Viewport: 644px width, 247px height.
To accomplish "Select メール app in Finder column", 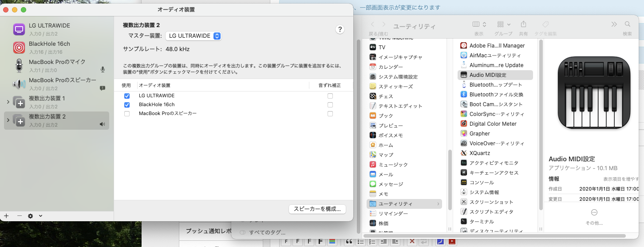I will (x=404, y=175).
